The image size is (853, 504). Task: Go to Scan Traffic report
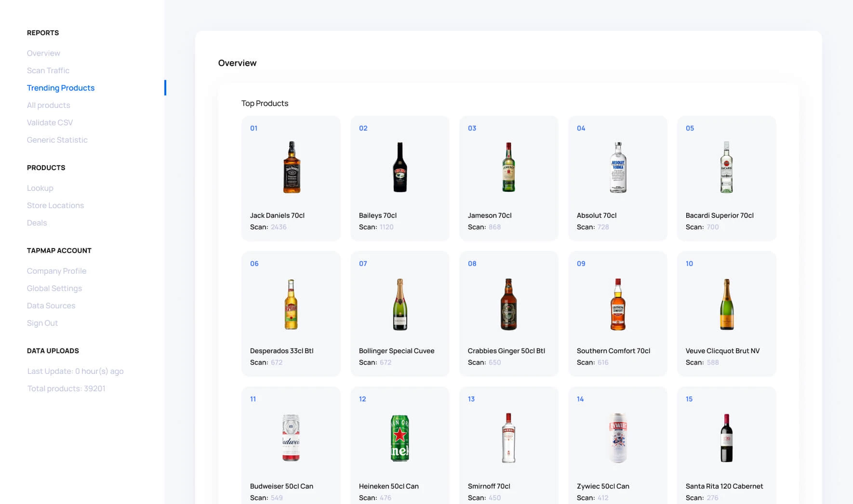coord(48,70)
